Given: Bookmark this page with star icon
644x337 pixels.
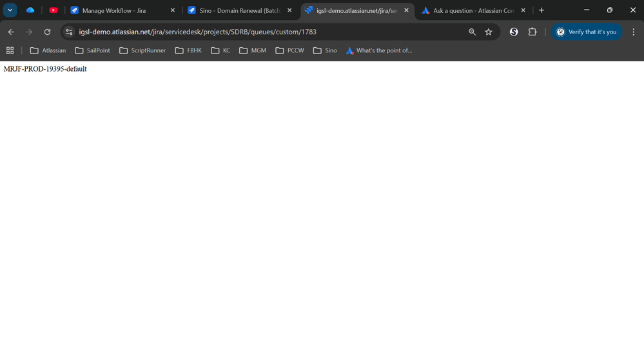Looking at the screenshot, I should point(489,32).
